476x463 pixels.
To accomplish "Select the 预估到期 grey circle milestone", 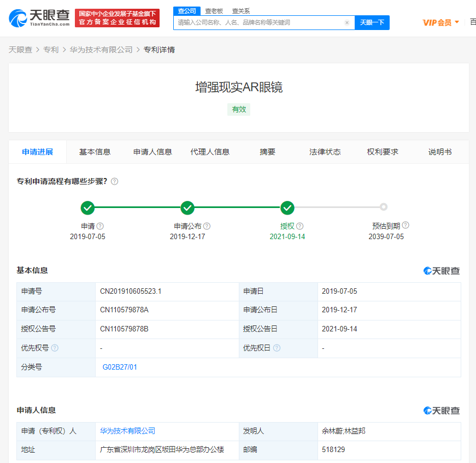I will 384,207.
